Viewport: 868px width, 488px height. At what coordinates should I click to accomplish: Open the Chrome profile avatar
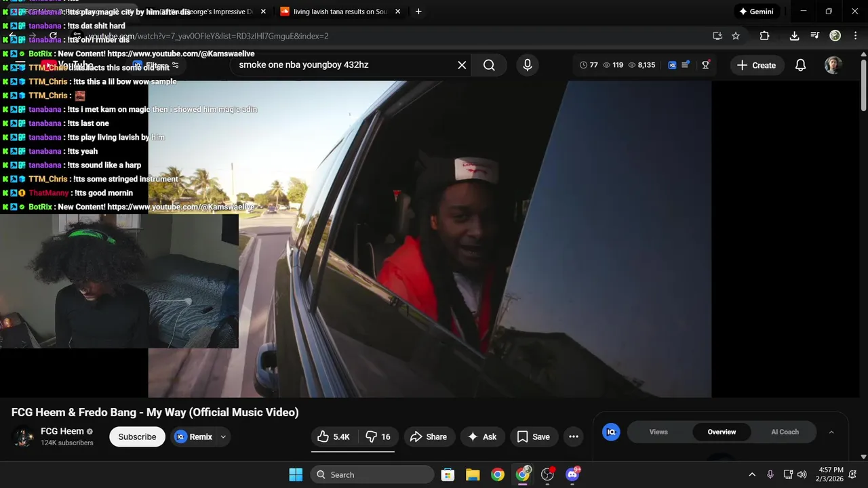(x=835, y=36)
